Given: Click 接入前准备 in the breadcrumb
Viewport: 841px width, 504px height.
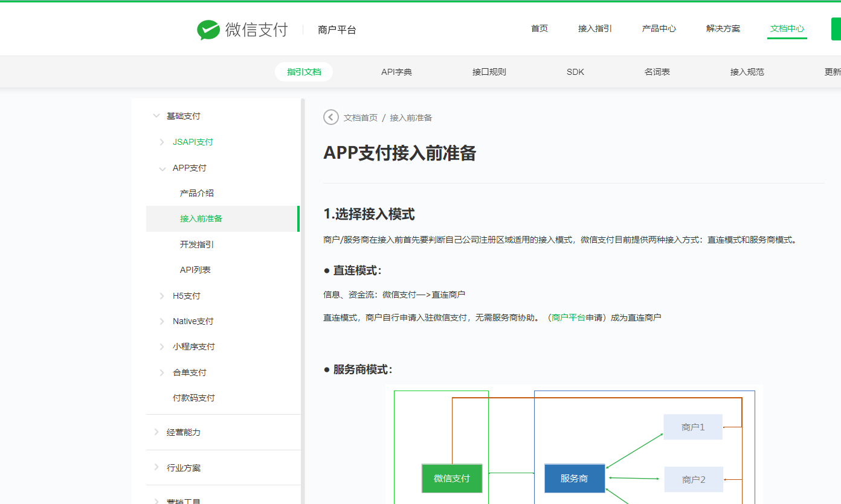Looking at the screenshot, I should (x=411, y=118).
